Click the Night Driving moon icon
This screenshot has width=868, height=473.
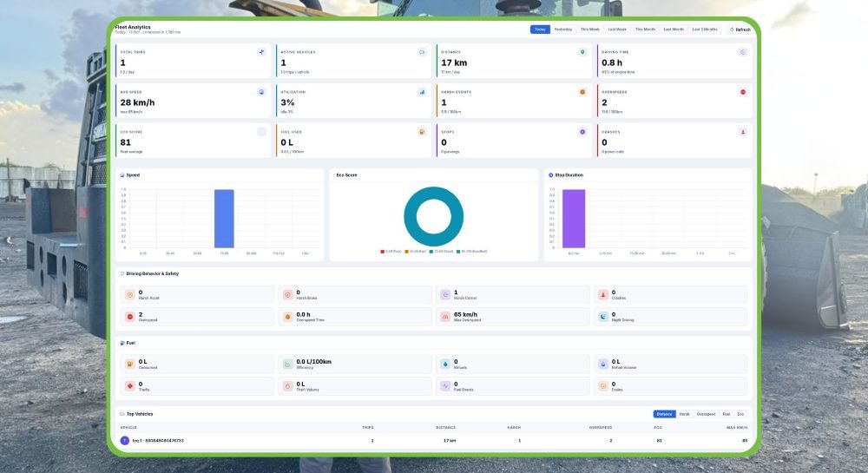[603, 317]
